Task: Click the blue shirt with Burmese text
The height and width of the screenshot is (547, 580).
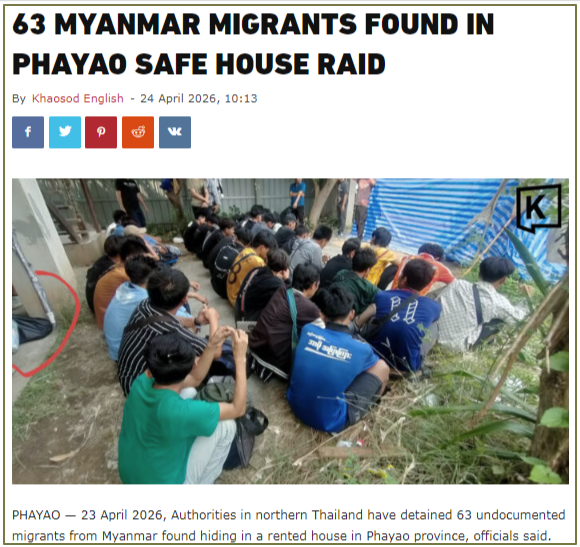Action: click(331, 374)
